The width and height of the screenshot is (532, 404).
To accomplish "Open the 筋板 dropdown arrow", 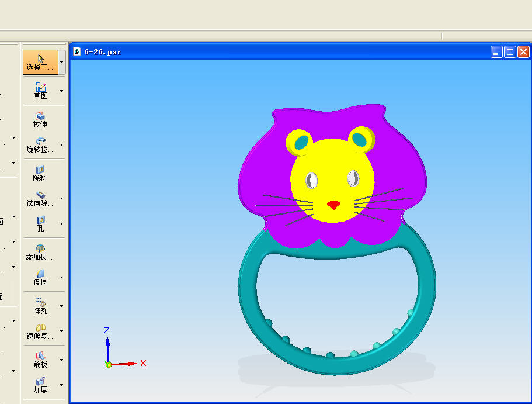I will (61, 360).
